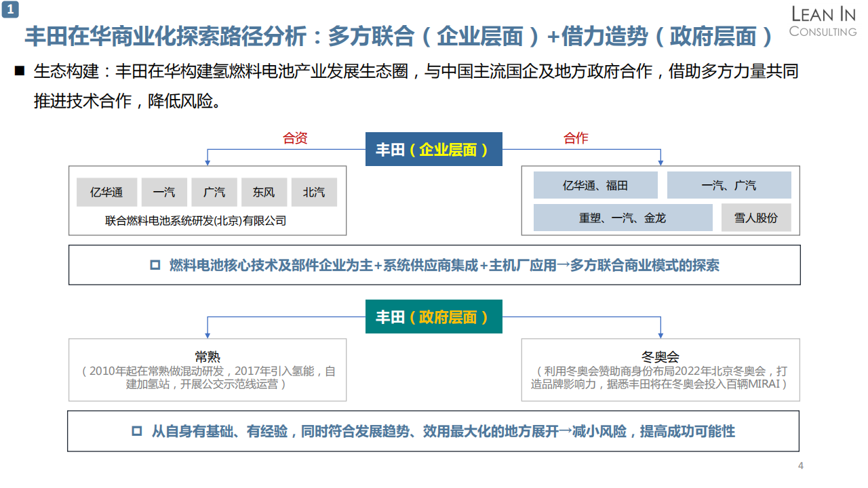The image size is (868, 488).
Task: Select the slide title about 丰田在华商业化探索路径分析
Action: coord(399,36)
